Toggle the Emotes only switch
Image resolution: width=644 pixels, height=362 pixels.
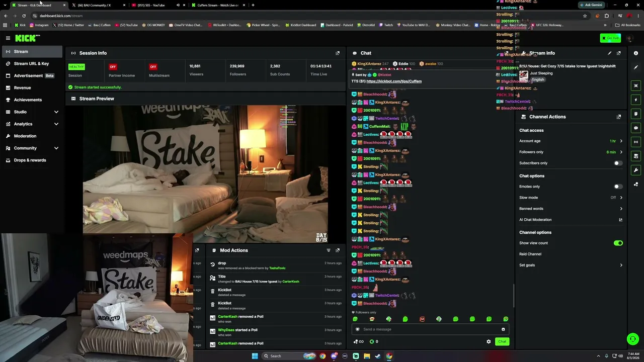coord(618,187)
